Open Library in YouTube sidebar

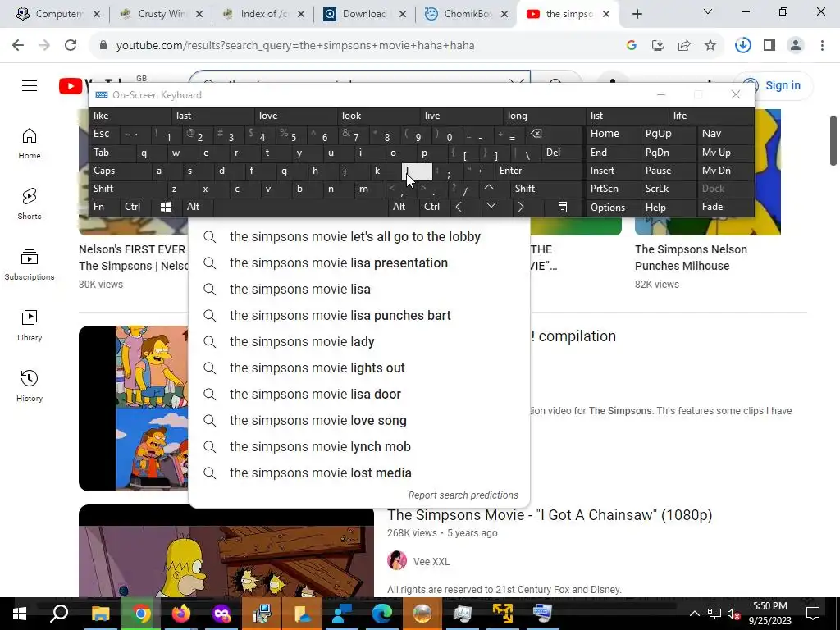(30, 325)
